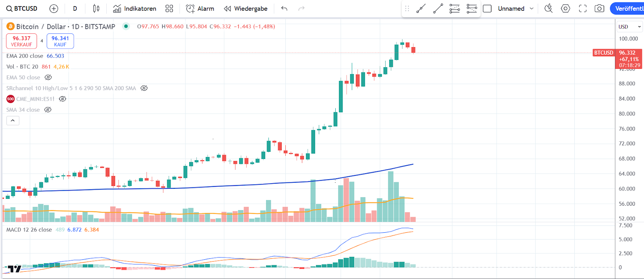
Task: Open quick search lightning icon
Action: click(548, 8)
